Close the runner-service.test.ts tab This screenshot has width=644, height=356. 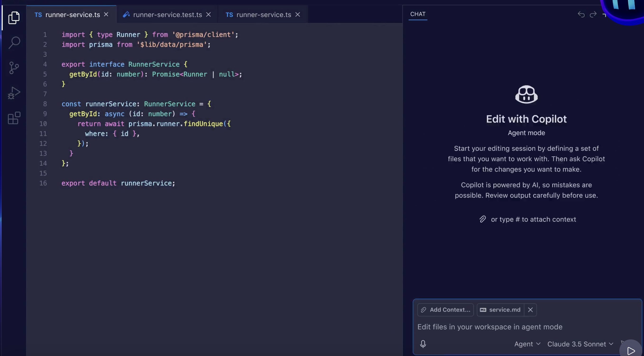pos(208,15)
